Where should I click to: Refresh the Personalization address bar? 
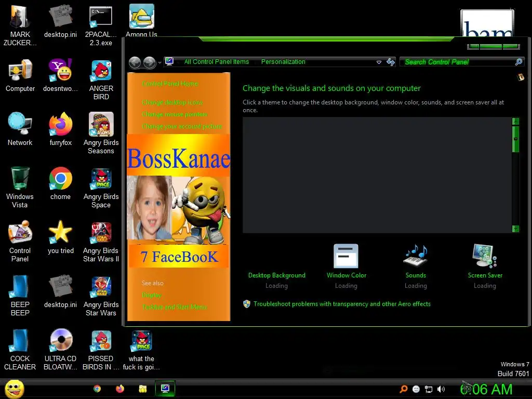coord(391,62)
